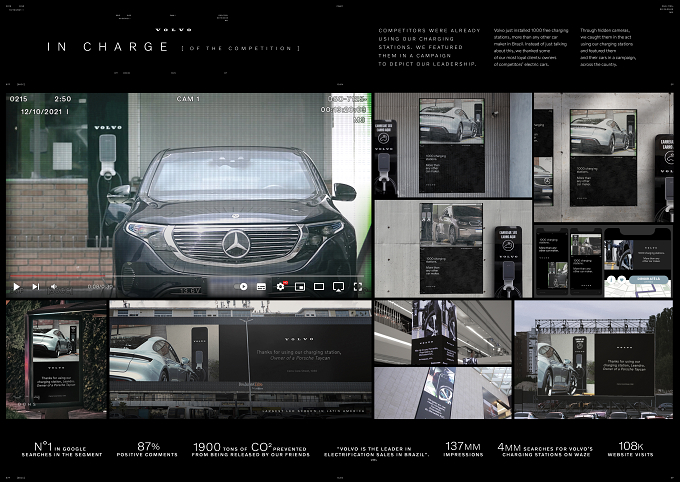Click the VOLVO logo above headline

point(173,30)
